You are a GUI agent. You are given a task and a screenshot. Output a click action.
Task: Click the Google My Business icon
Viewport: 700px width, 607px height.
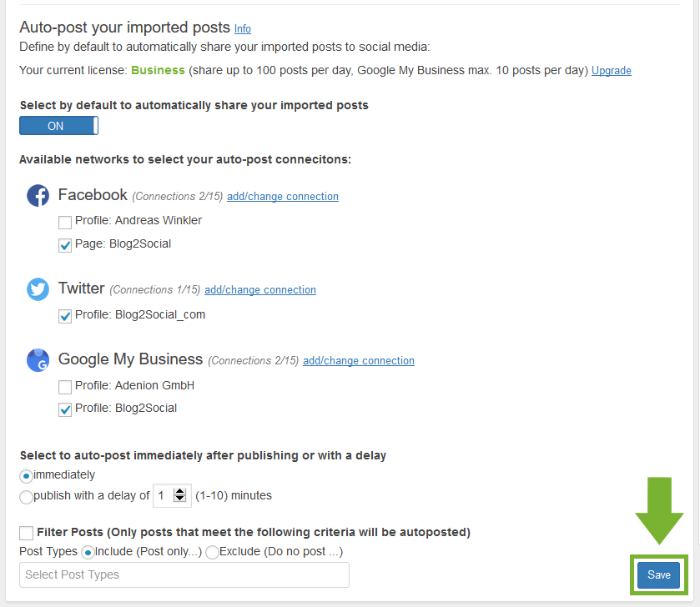click(x=38, y=360)
